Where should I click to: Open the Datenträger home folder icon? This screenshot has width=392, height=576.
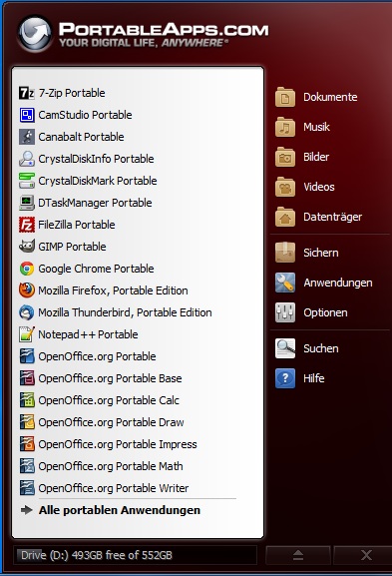[x=285, y=217]
